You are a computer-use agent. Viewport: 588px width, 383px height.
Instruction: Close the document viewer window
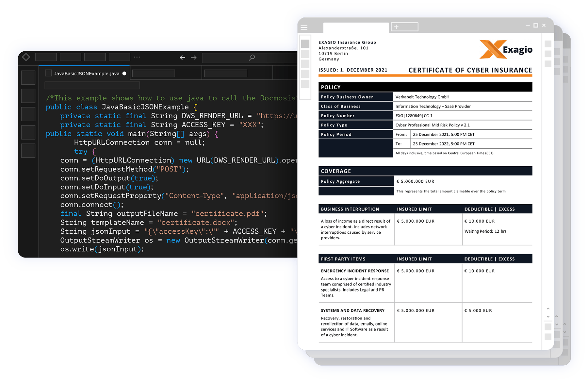pos(544,25)
